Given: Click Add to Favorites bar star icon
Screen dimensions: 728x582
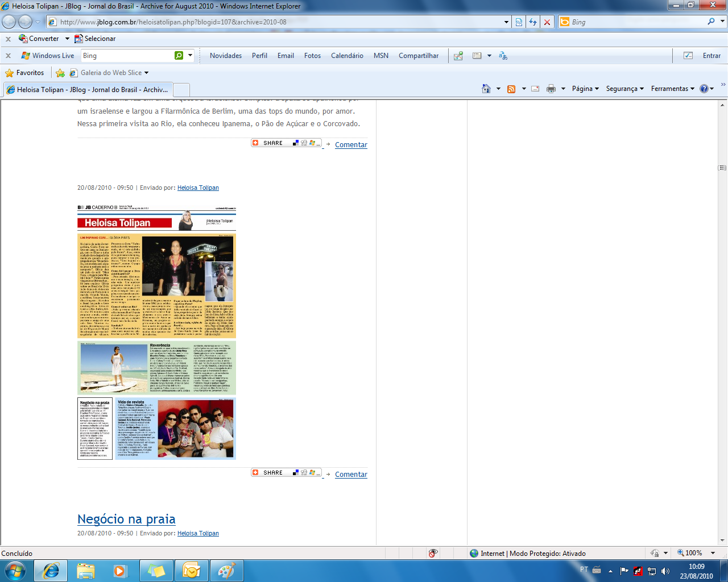Looking at the screenshot, I should coord(60,73).
